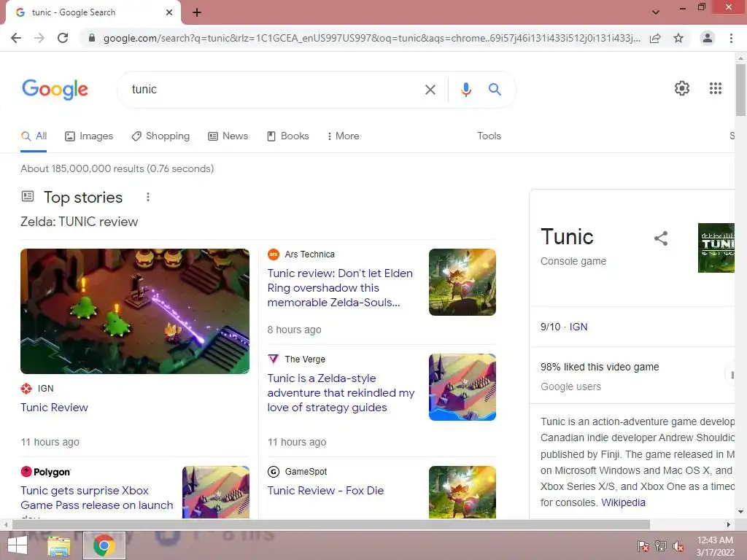Open The Verge Zelda-style adventure article
This screenshot has height=560, width=747.
pyautogui.click(x=341, y=393)
